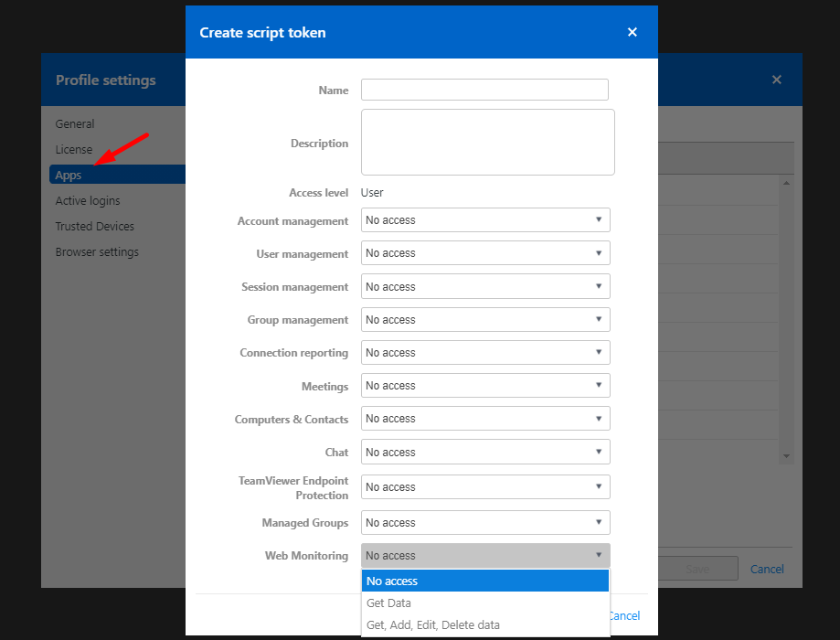Select Get Data for Web Monitoring
840x640 pixels.
click(390, 603)
